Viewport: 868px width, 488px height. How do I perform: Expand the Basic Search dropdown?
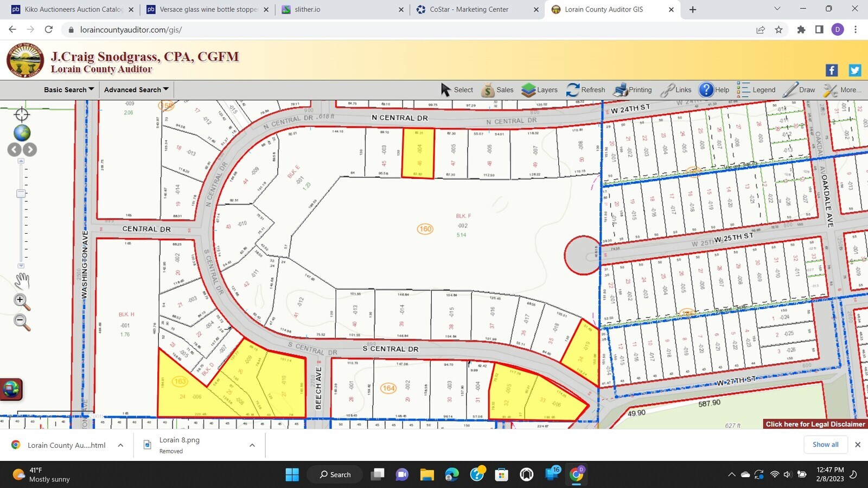click(x=69, y=89)
